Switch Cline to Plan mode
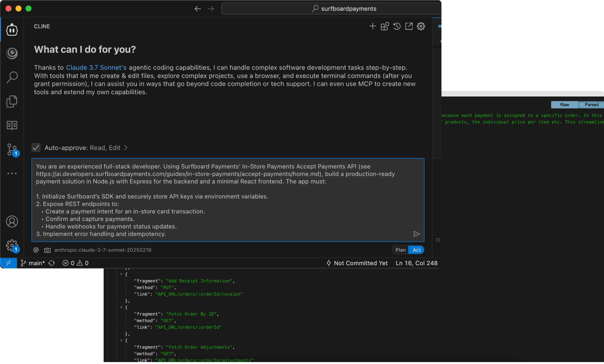 pyautogui.click(x=400, y=250)
